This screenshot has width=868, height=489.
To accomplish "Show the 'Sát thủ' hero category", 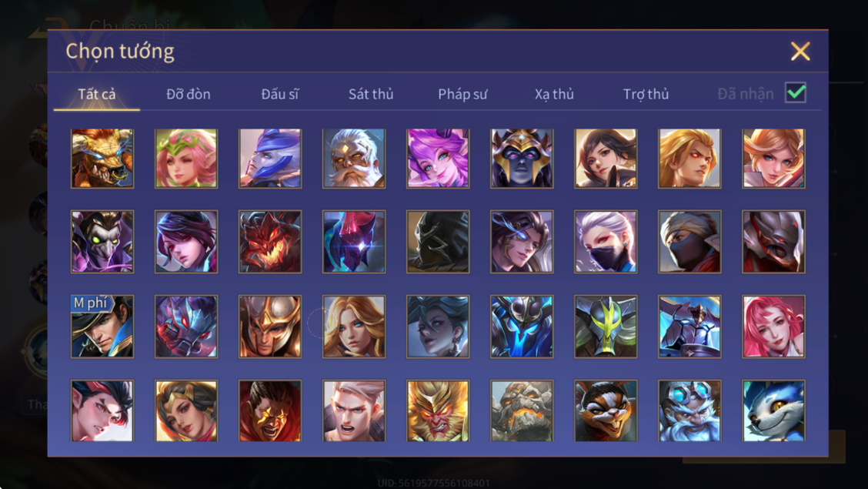I will tap(371, 94).
